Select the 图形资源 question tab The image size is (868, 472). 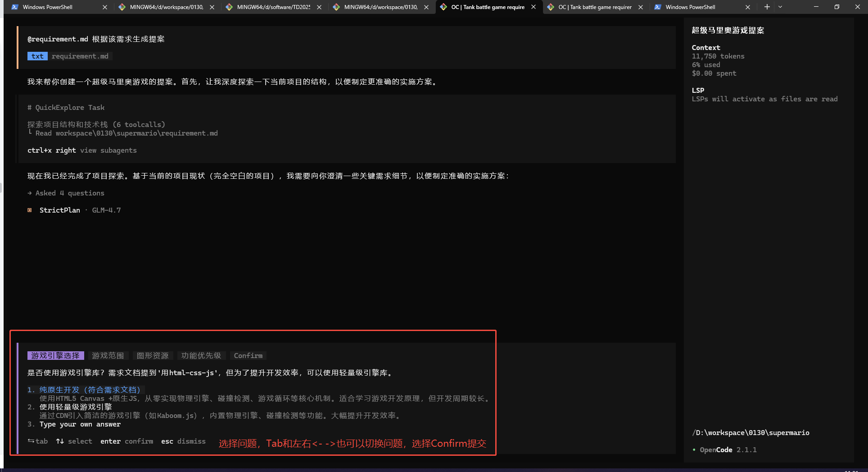(x=153, y=356)
